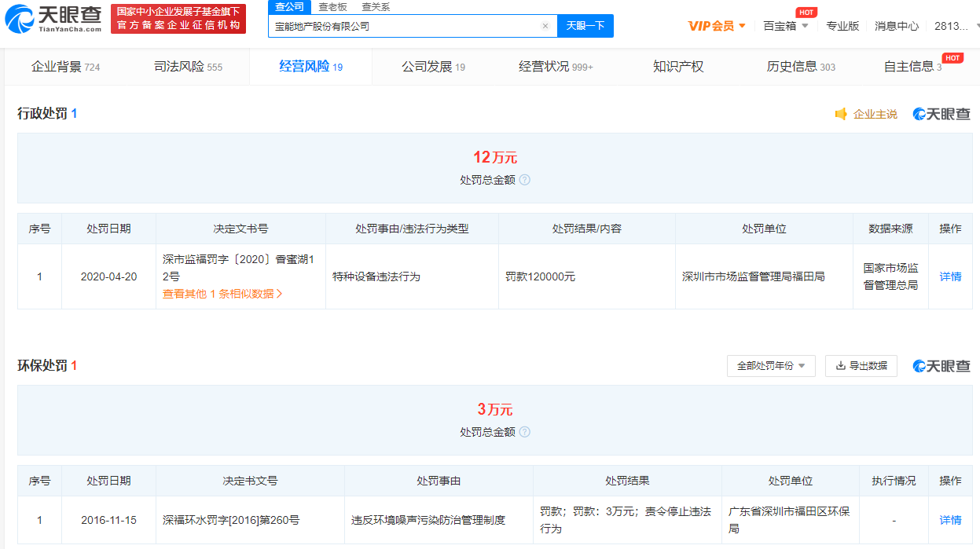Open 消息中心 in the top bar

896,26
